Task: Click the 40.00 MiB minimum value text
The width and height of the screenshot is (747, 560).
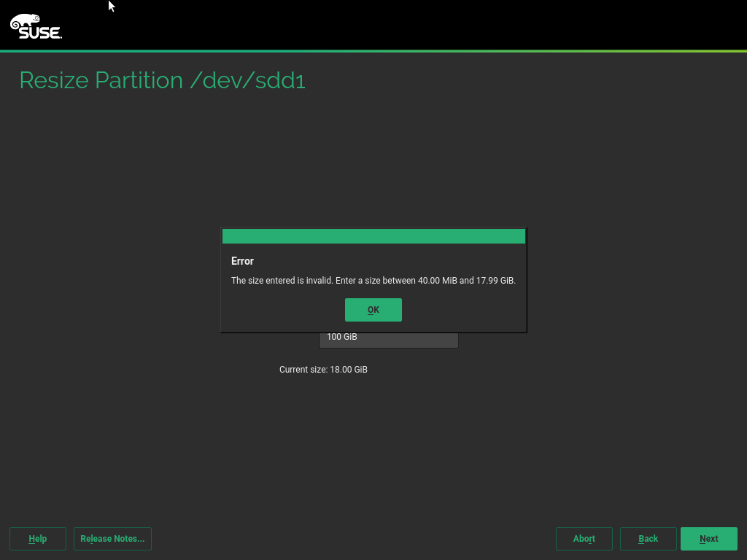Action: [436, 281]
